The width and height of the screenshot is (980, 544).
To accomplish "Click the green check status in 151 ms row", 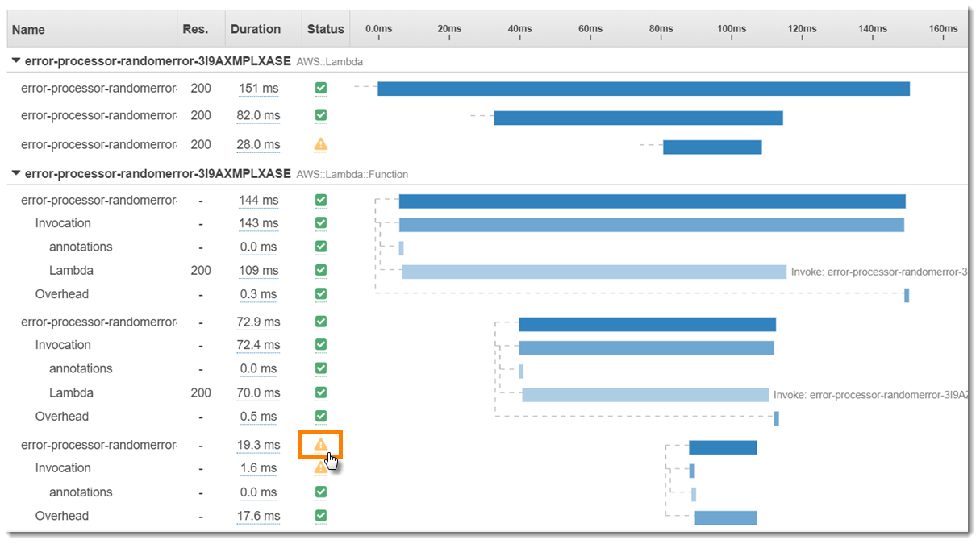I will coord(321,88).
